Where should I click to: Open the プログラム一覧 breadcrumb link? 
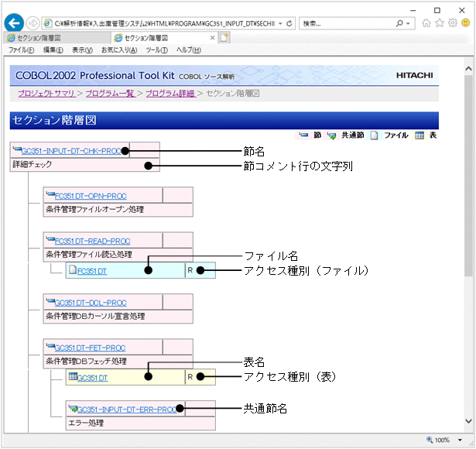[x=111, y=94]
